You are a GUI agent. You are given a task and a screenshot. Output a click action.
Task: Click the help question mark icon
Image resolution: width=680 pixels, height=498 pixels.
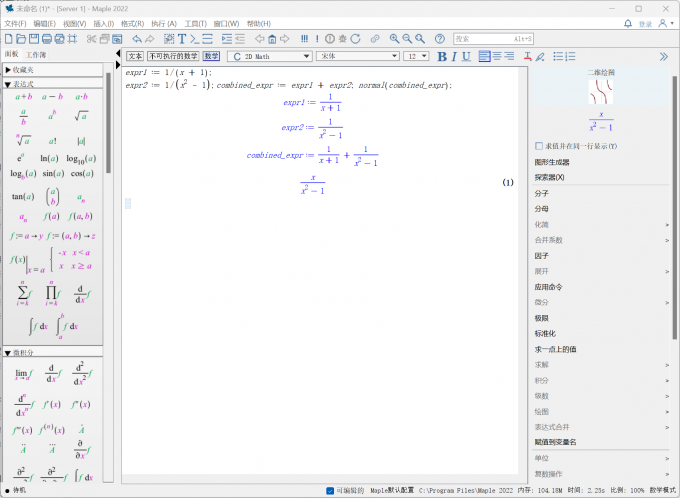[439, 39]
